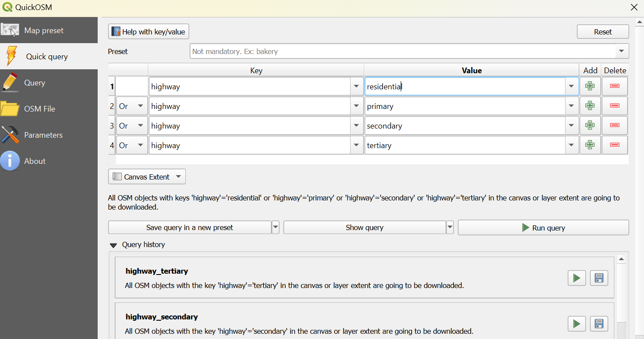Add a row after primary row

point(590,106)
